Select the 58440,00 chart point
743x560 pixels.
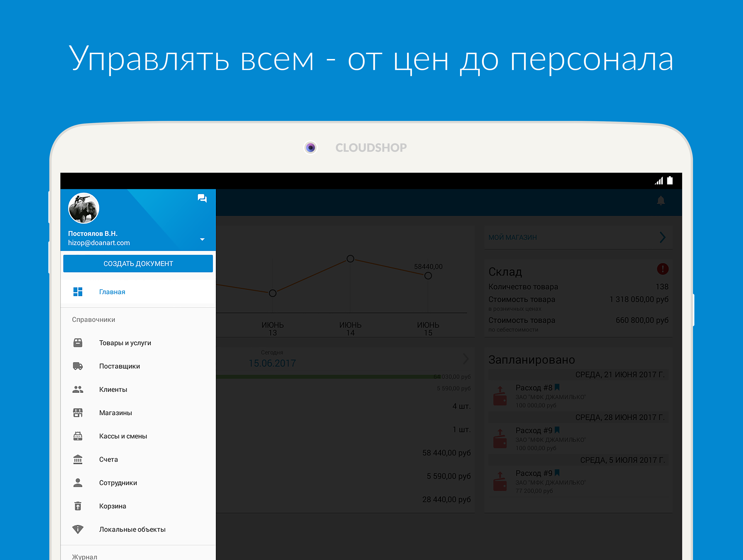click(428, 276)
